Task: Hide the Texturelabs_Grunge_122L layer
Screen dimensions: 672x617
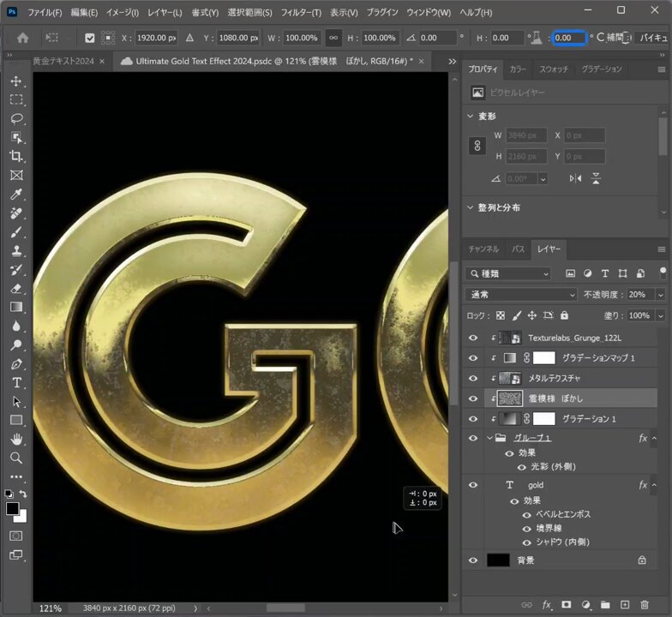Action: click(473, 338)
